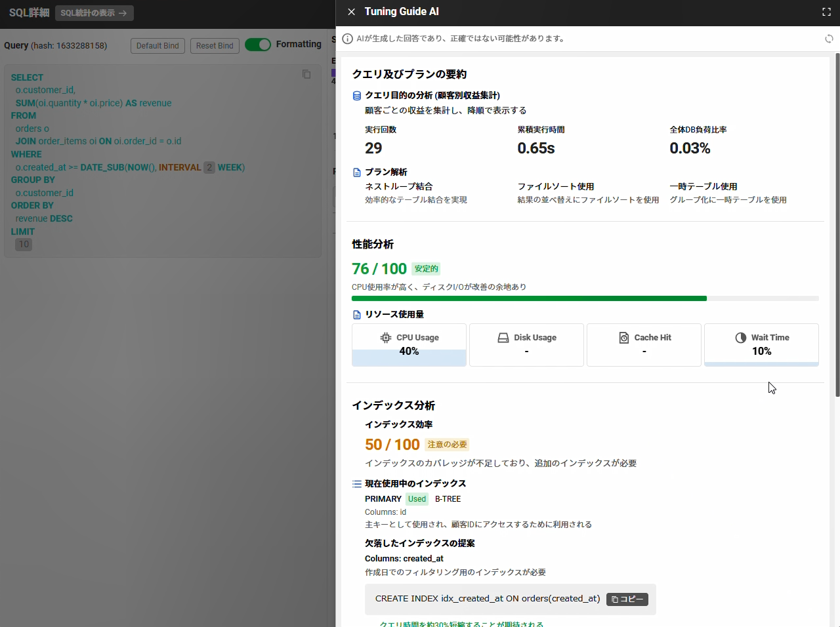Click the list icon beside 現在使用中のインデックス
Screen dimensions: 840x627
tap(357, 484)
